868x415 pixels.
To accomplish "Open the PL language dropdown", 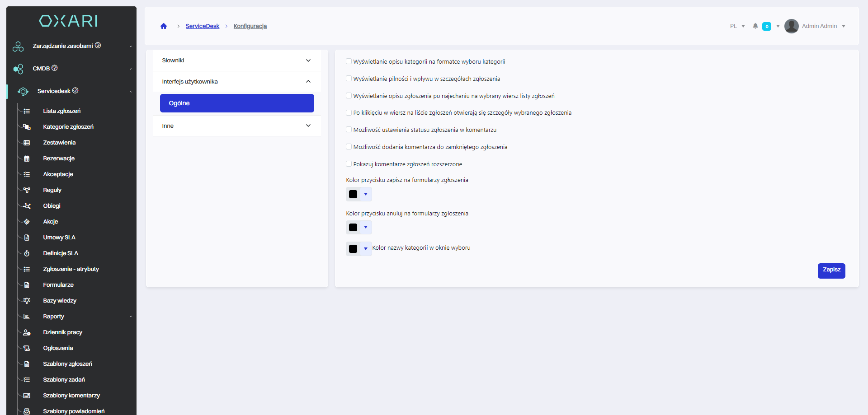I will point(737,26).
